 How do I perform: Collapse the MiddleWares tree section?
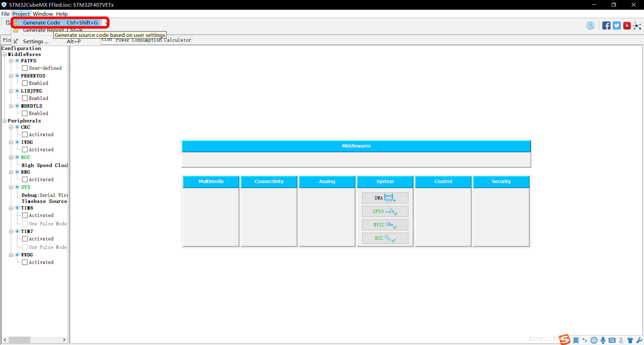coord(5,54)
